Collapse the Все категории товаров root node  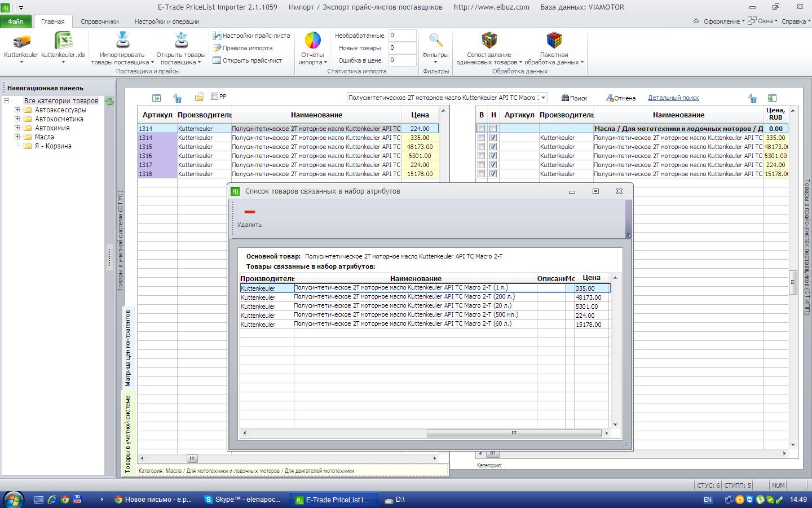(x=6, y=101)
